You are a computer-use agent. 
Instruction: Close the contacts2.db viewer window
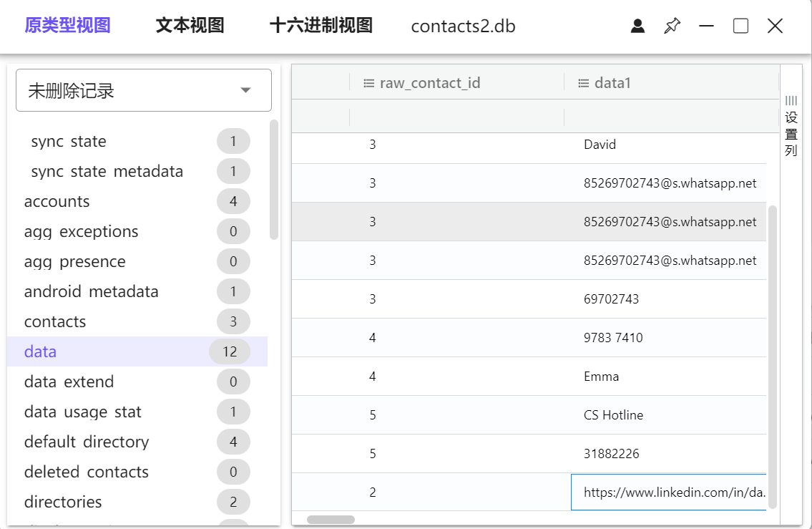(x=775, y=26)
